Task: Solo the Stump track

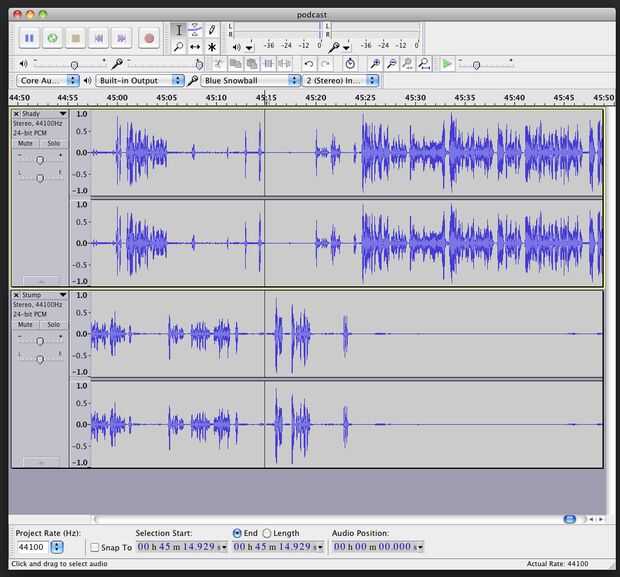Action: 53,324
